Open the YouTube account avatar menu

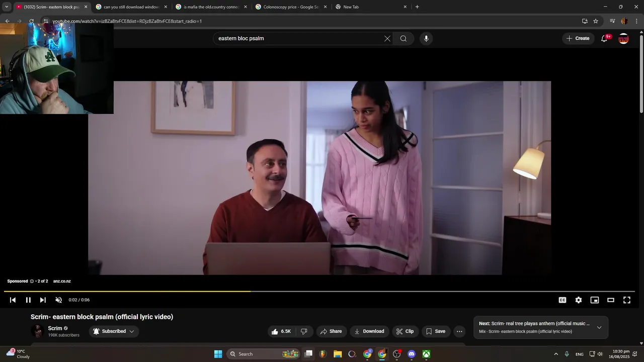click(x=623, y=38)
